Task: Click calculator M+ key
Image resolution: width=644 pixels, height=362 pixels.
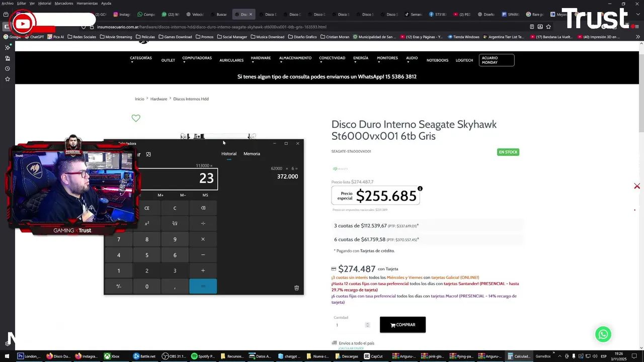Action: [x=160, y=195]
